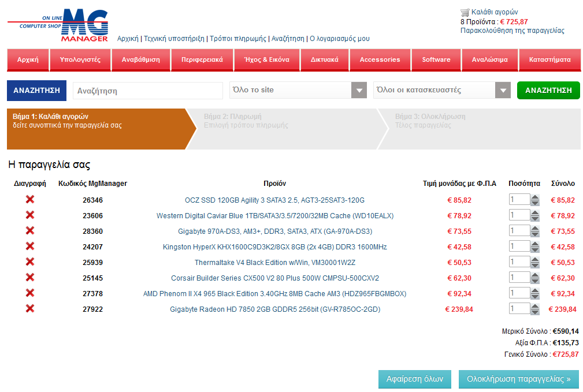This screenshot has height=392, width=583.
Task: Open the Καλάθι αγορών link
Action: click(x=495, y=12)
